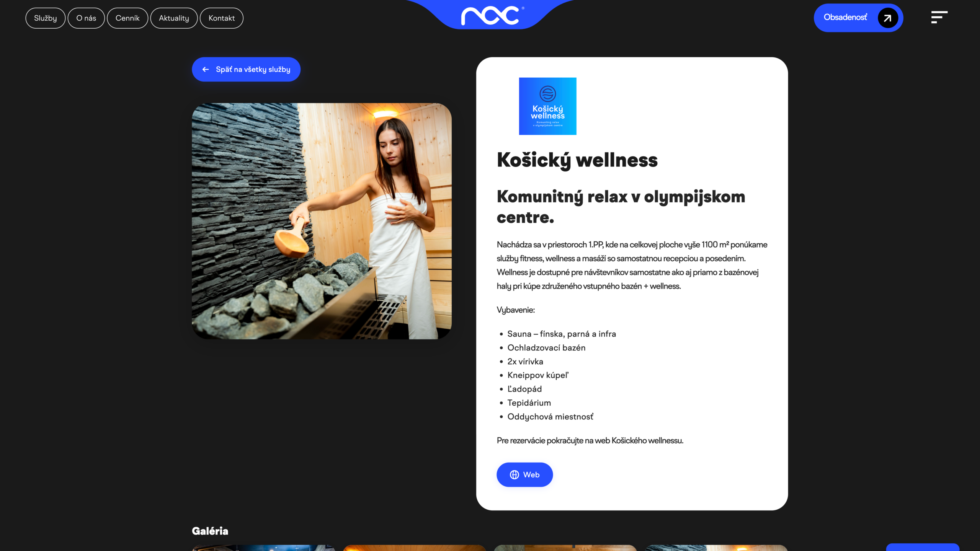Click the globe icon on Web button

pyautogui.click(x=514, y=474)
